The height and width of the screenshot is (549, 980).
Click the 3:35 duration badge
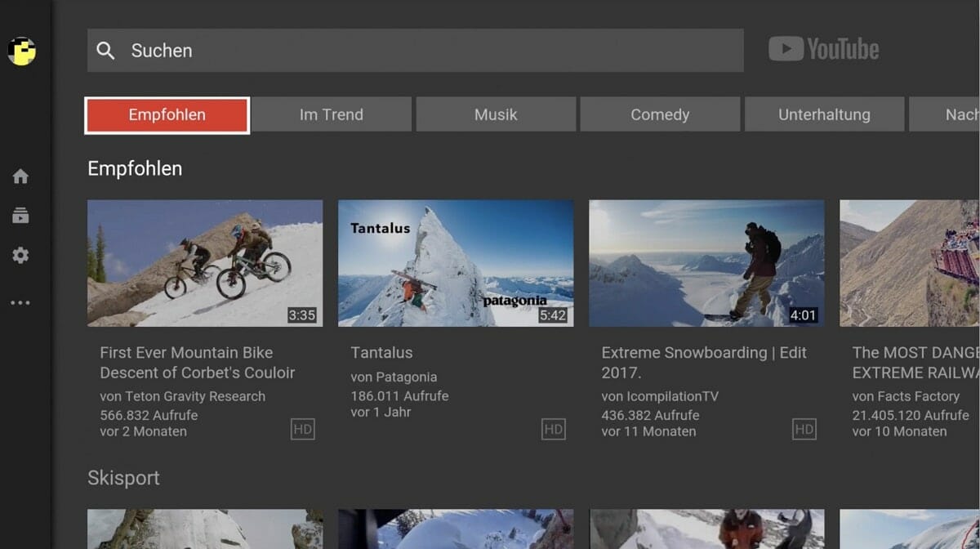click(x=301, y=315)
